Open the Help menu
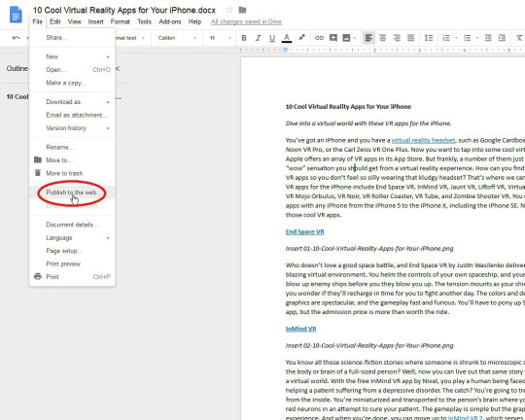Image resolution: width=525 pixels, height=420 pixels. coord(194,21)
